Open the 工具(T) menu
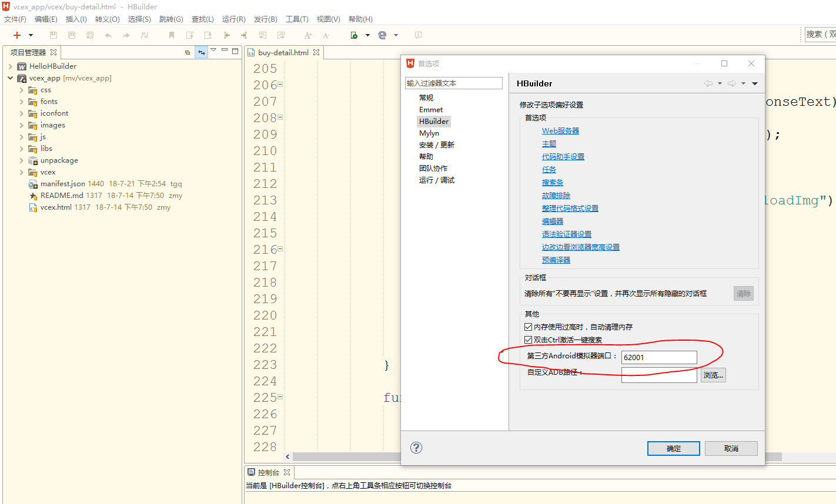836x504 pixels. pyautogui.click(x=297, y=19)
